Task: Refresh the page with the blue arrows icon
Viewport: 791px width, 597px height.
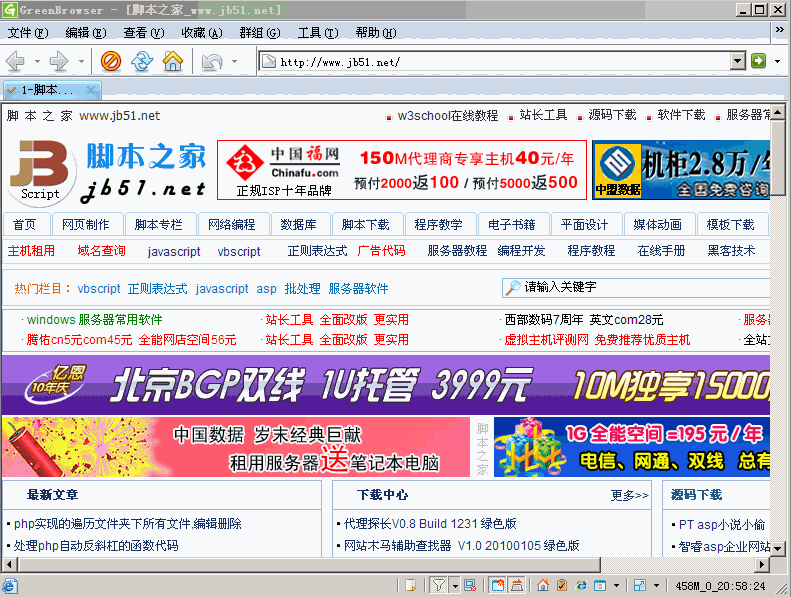Action: [142, 62]
